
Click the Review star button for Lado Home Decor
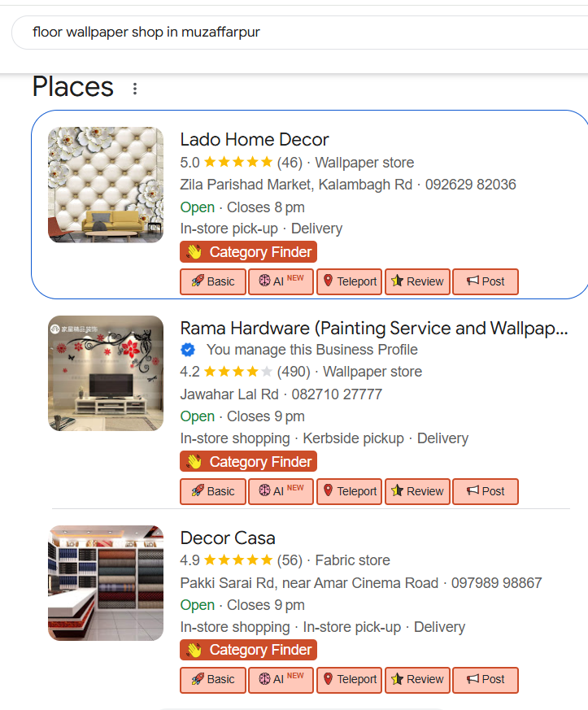tap(417, 281)
